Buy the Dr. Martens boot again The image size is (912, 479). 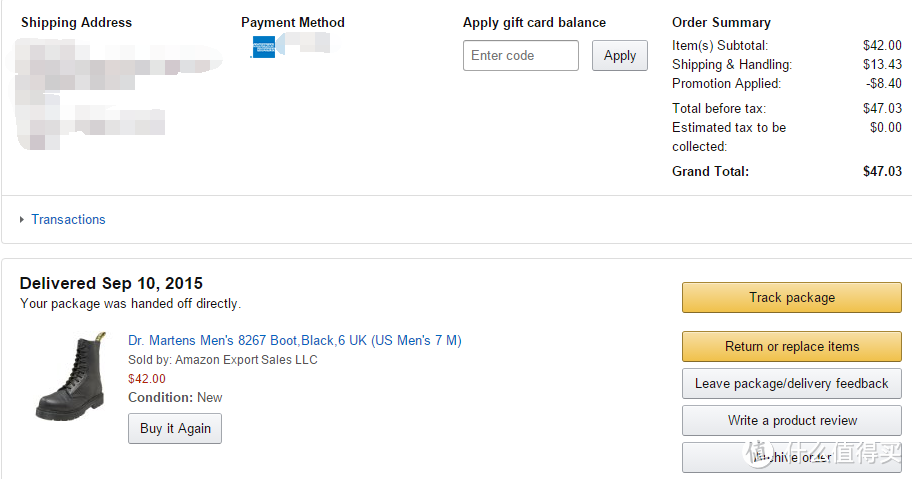(175, 428)
